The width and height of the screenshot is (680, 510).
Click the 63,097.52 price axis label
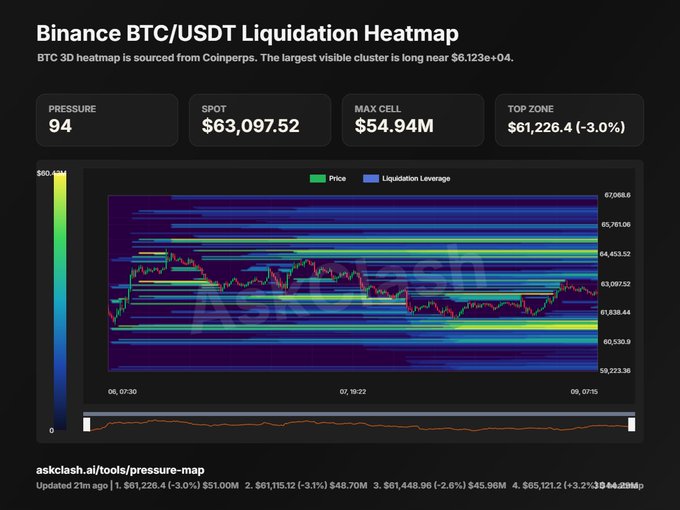click(x=615, y=284)
